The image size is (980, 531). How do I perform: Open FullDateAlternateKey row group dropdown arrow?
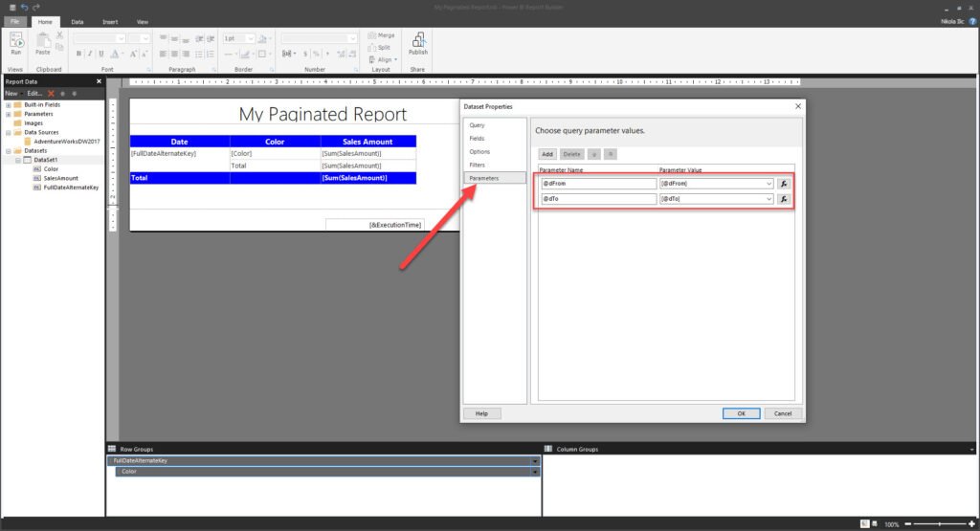[535, 461]
